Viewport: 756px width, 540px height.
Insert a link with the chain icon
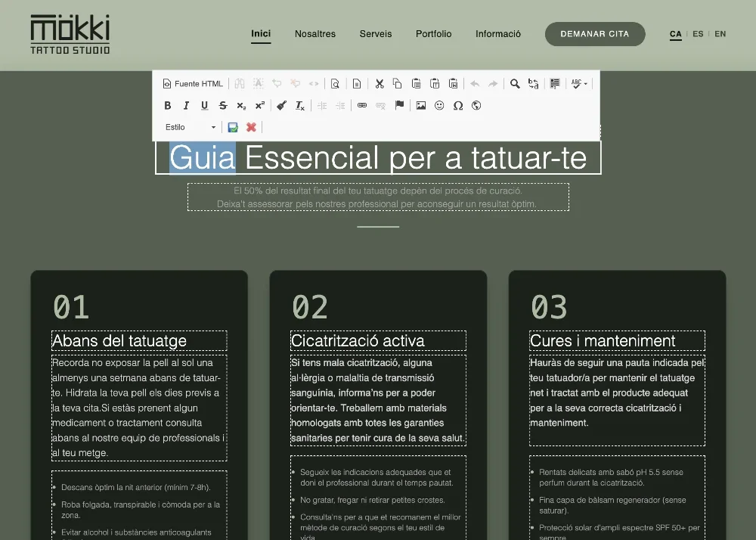point(362,106)
